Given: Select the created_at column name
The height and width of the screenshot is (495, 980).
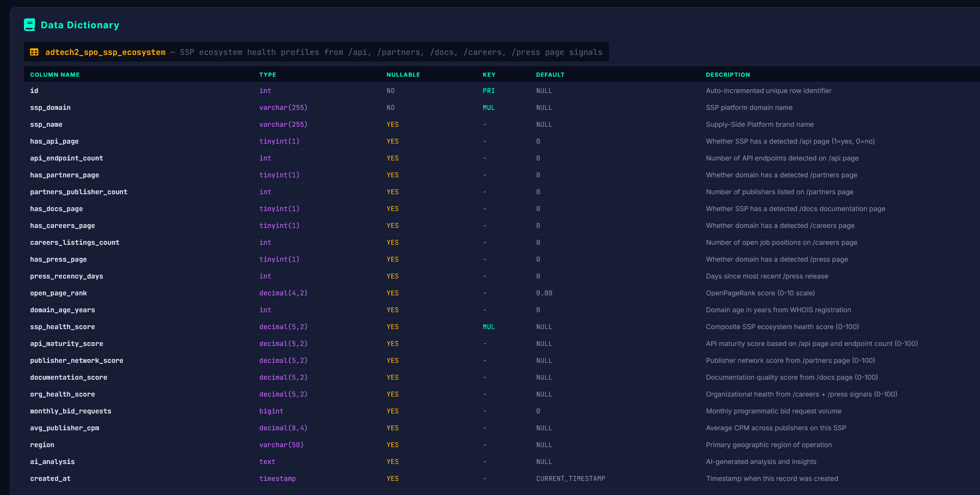Looking at the screenshot, I should [50, 479].
